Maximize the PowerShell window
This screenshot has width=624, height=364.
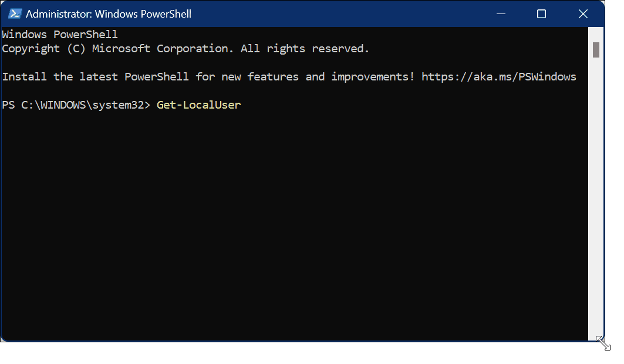tap(541, 14)
